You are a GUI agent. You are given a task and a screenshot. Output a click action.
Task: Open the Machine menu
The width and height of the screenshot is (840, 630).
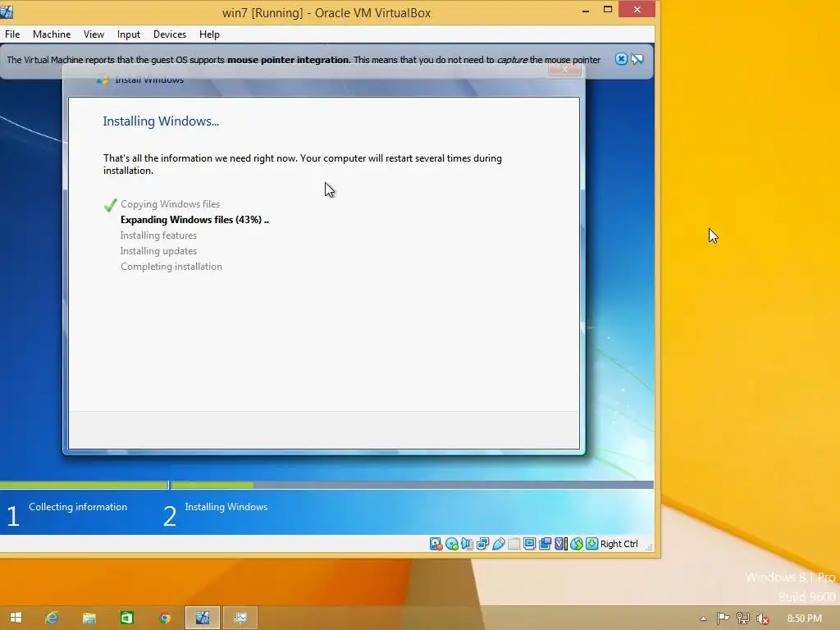click(52, 34)
